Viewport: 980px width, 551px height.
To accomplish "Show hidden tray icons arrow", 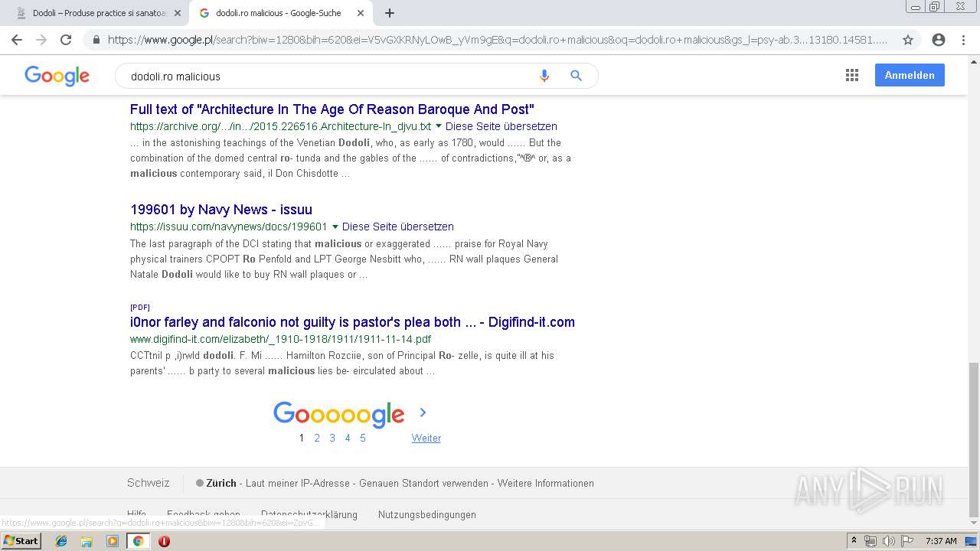I will (x=854, y=541).
